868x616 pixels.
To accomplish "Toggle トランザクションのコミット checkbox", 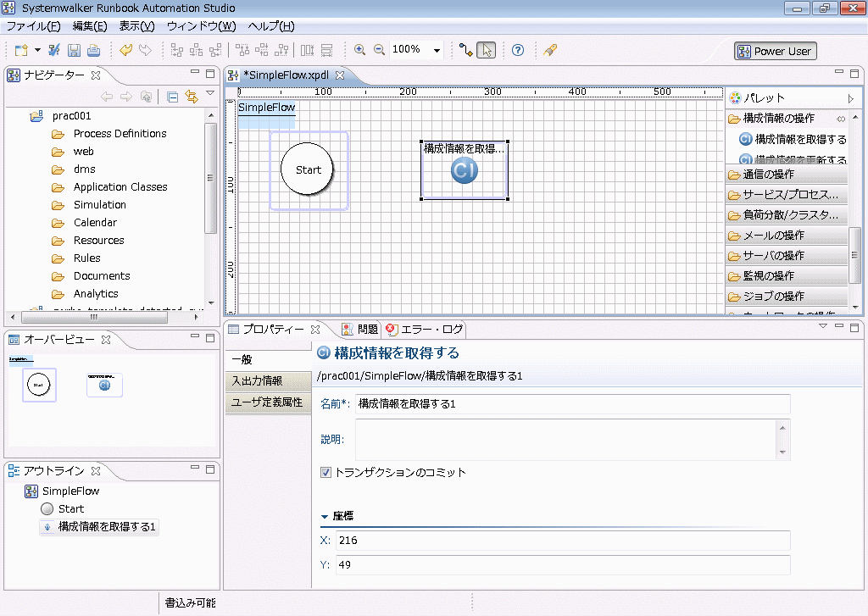I will (325, 472).
